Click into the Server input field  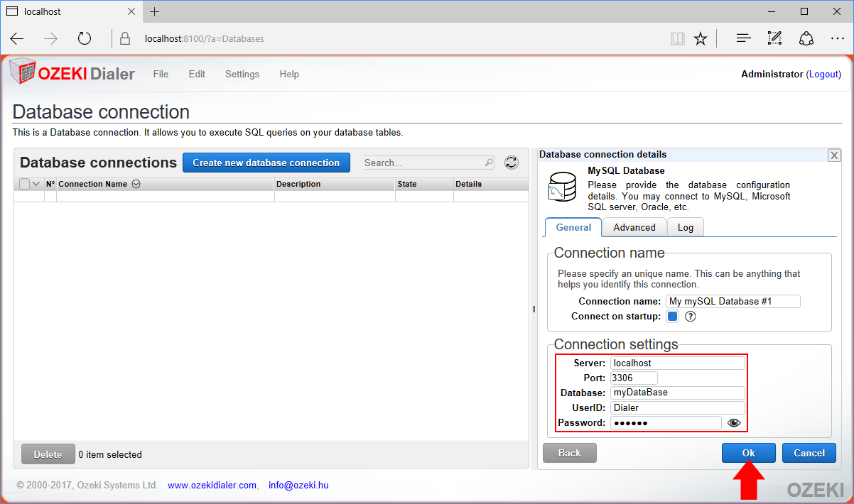[677, 363]
